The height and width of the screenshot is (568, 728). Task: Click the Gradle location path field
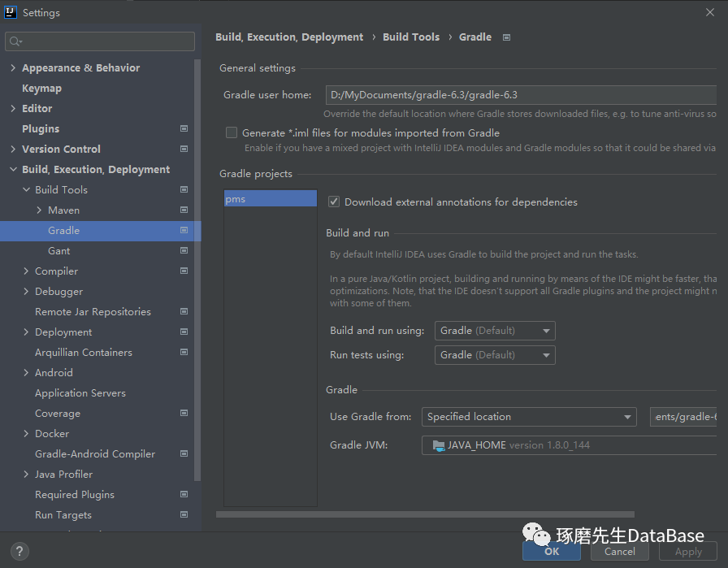pyautogui.click(x=683, y=417)
